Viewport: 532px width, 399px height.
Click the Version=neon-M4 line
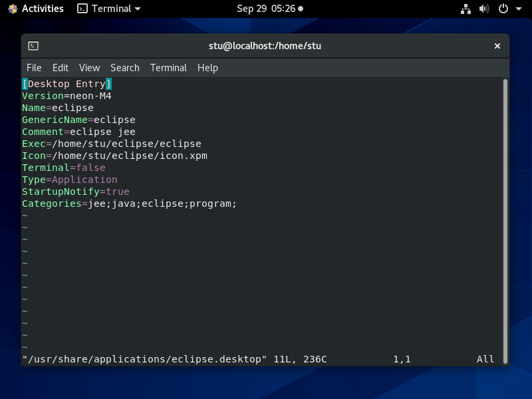[66, 96]
